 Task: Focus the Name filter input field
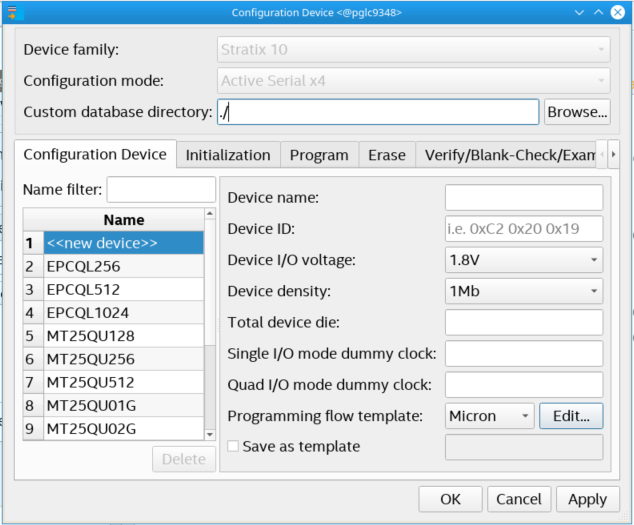coord(161,189)
